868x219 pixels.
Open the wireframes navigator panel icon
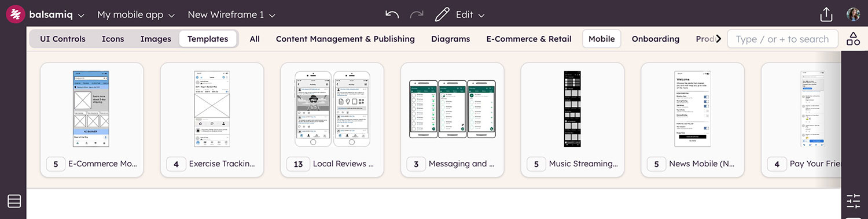(x=14, y=201)
